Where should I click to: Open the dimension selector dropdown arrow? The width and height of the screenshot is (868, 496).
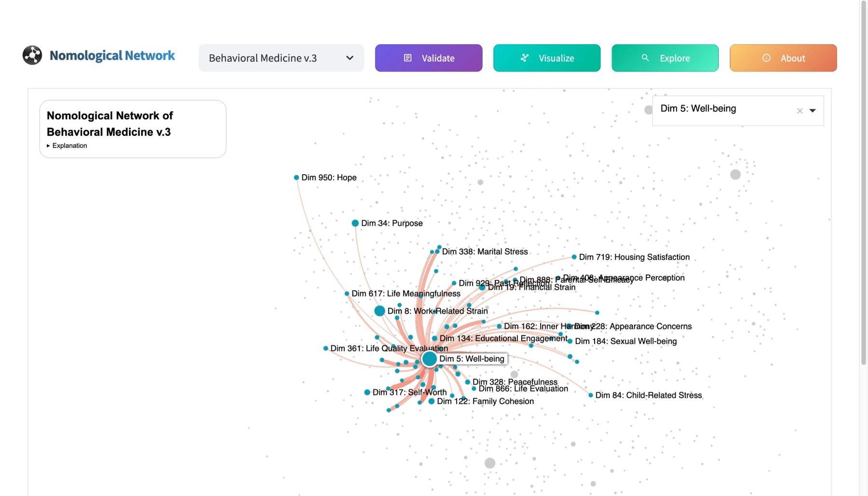[x=813, y=111]
